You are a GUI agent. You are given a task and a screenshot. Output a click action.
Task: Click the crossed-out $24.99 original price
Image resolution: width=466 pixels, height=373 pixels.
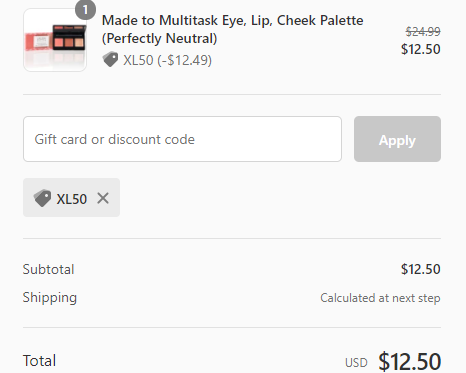point(423,32)
